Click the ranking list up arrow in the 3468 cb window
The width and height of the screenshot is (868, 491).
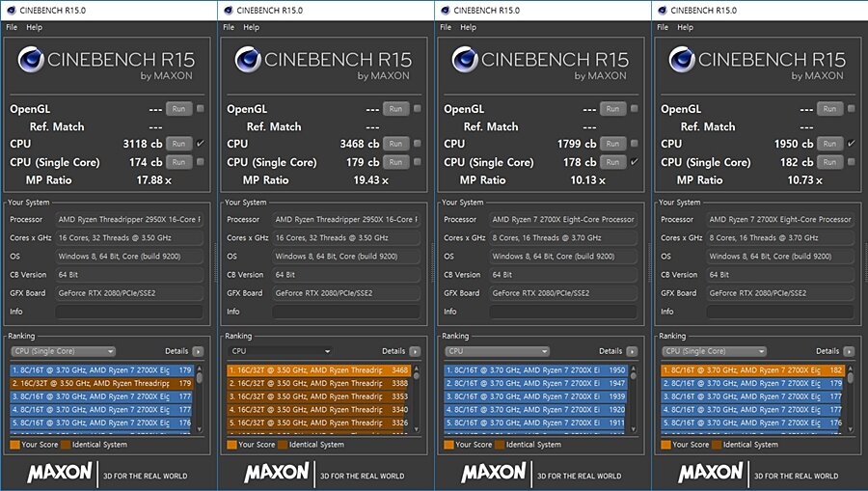tap(417, 368)
